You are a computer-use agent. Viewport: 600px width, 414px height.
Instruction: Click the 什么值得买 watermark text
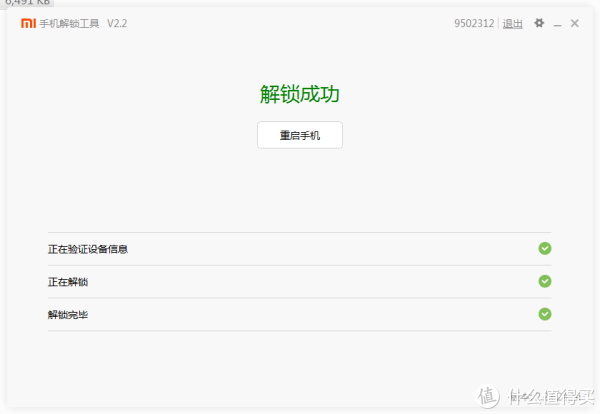pos(551,397)
